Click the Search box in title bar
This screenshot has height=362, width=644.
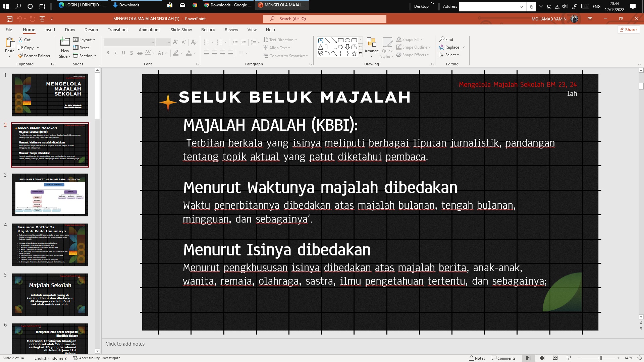pos(325,19)
